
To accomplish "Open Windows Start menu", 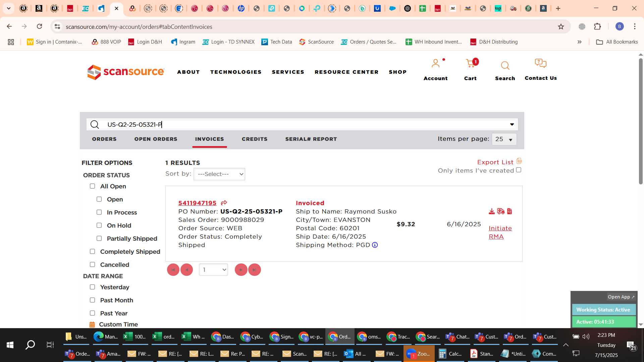I will [10, 345].
